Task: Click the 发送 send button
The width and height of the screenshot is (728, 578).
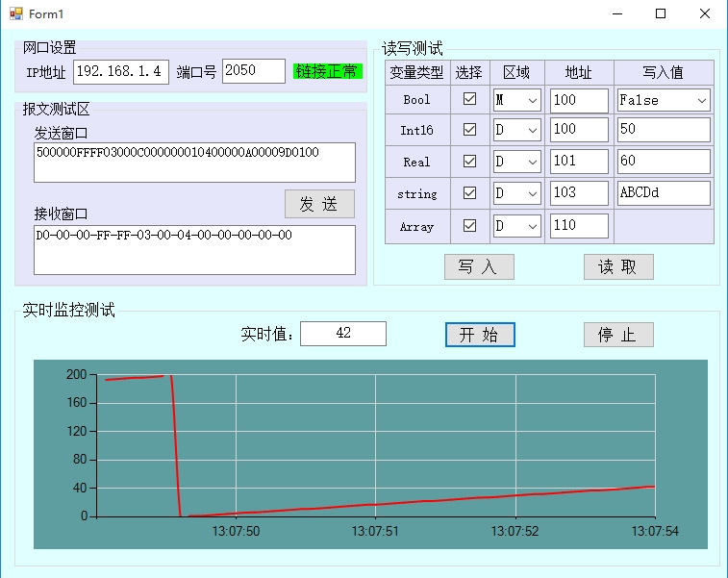Action: click(319, 204)
